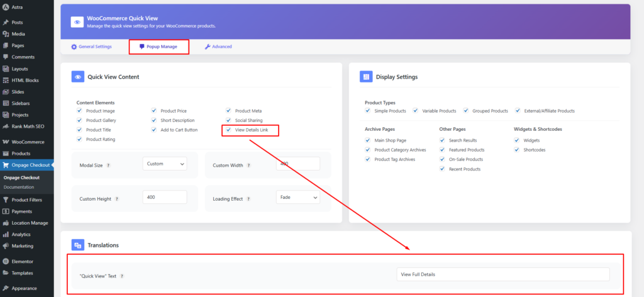
Task: Click the Analytics chart icon
Action: coord(6,234)
